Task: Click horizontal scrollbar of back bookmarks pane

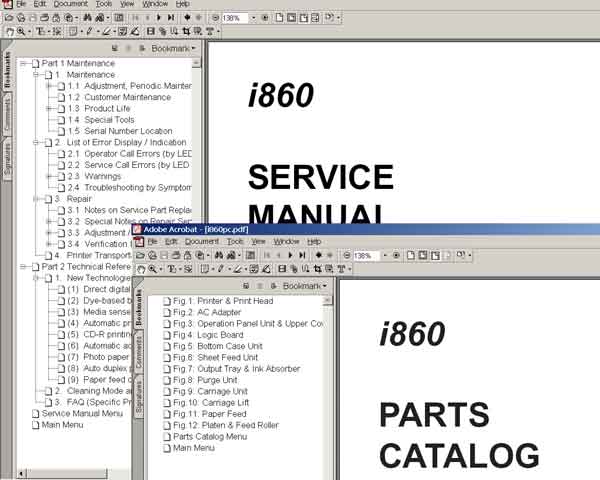Action: [66, 474]
